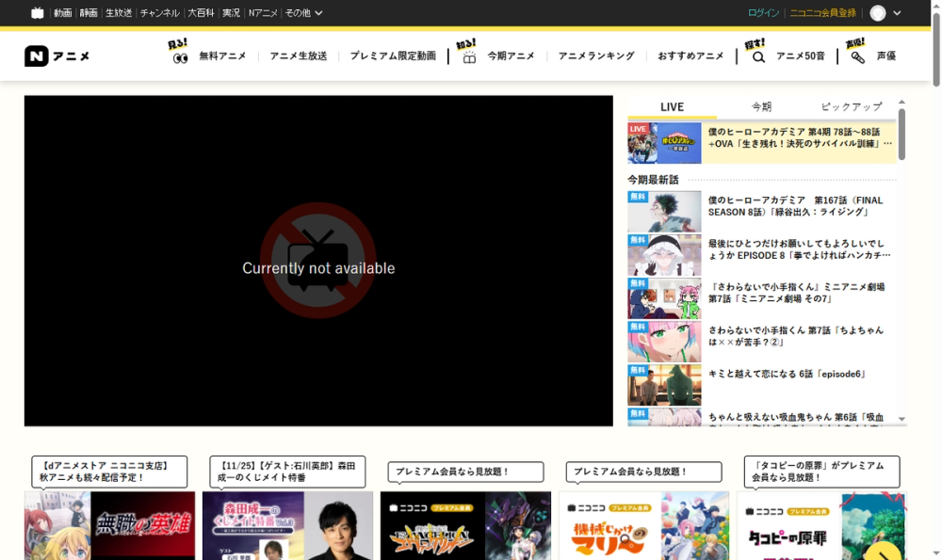Click the sidebar list scroll-down arrow
Image resolution: width=942 pixels, height=560 pixels.
click(x=901, y=419)
